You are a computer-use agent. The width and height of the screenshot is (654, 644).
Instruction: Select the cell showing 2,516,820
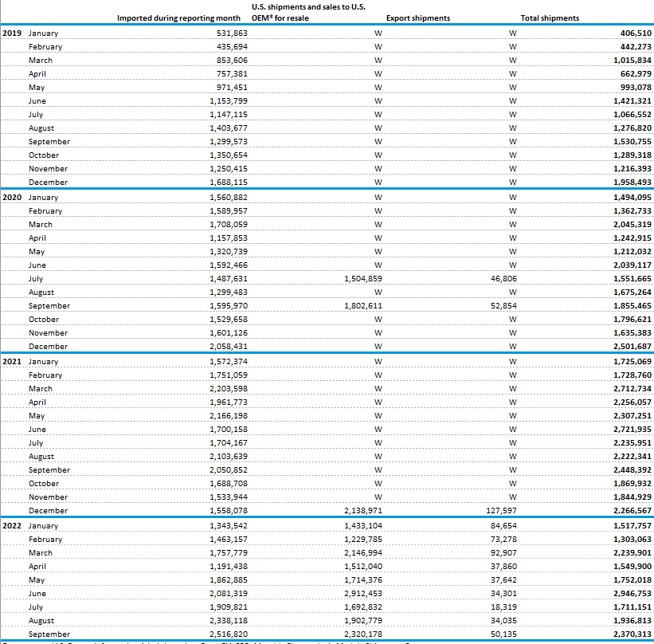229,634
